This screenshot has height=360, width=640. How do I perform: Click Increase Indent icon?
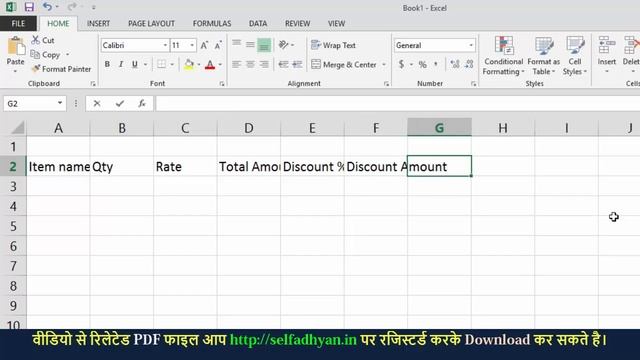(x=297, y=64)
